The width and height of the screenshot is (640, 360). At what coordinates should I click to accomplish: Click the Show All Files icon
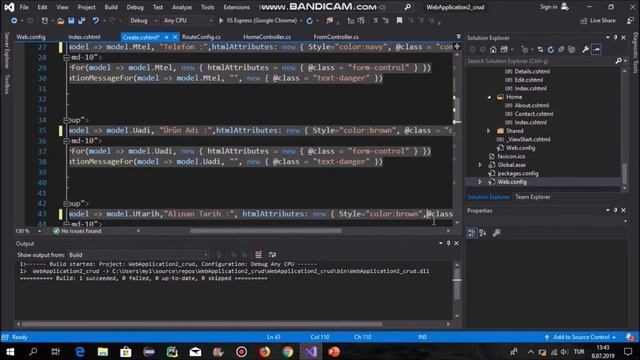pyautogui.click(x=571, y=49)
